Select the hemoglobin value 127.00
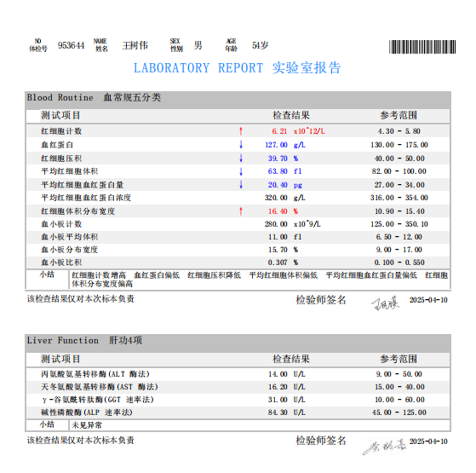 coord(276,145)
